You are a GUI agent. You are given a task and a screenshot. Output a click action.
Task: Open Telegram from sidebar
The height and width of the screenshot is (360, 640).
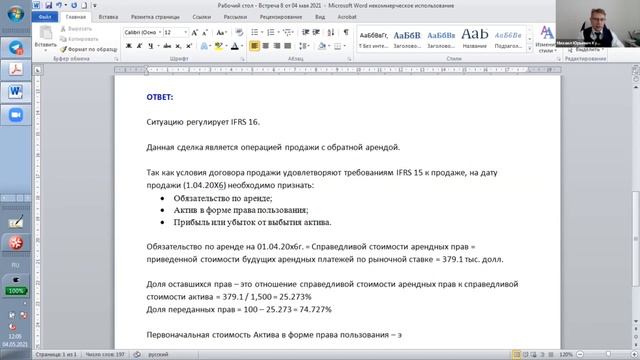[x=16, y=48]
